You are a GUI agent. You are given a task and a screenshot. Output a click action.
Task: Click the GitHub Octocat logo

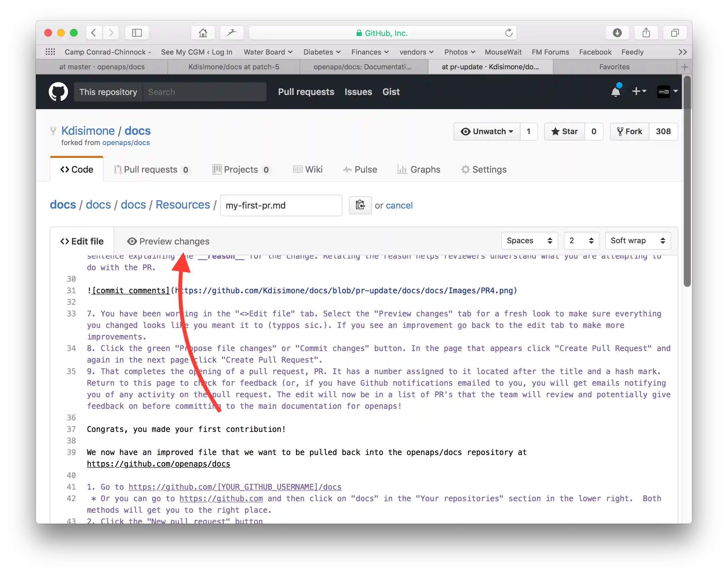[x=58, y=91]
